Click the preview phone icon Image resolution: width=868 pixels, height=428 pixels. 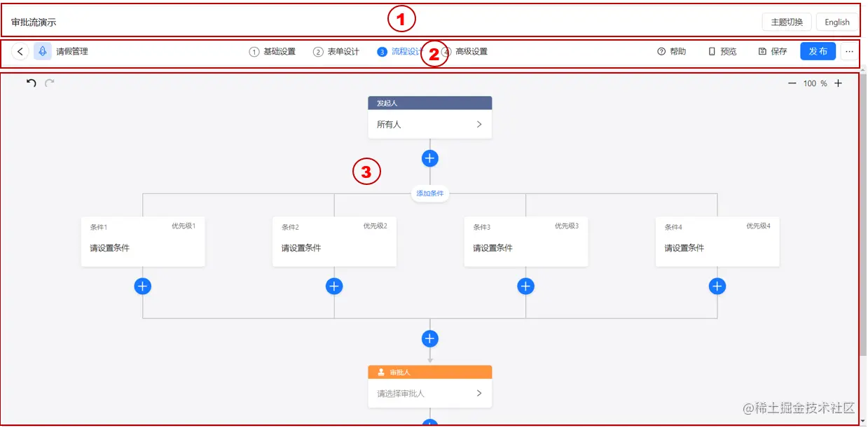pos(712,52)
